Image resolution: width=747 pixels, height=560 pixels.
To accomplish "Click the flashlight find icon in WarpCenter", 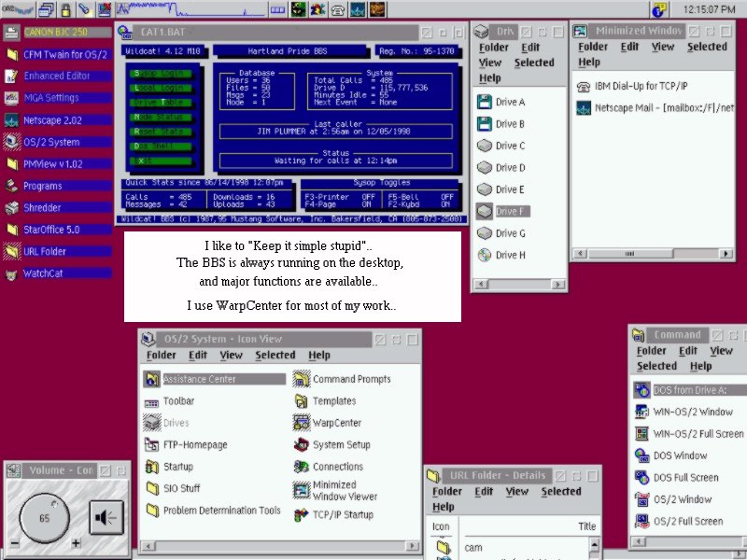I will pos(85,9).
